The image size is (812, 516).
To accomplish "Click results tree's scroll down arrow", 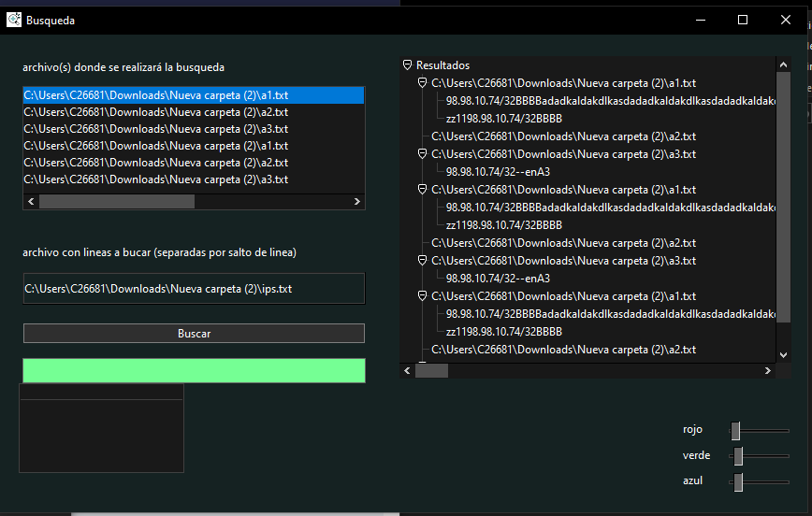I will [783, 354].
